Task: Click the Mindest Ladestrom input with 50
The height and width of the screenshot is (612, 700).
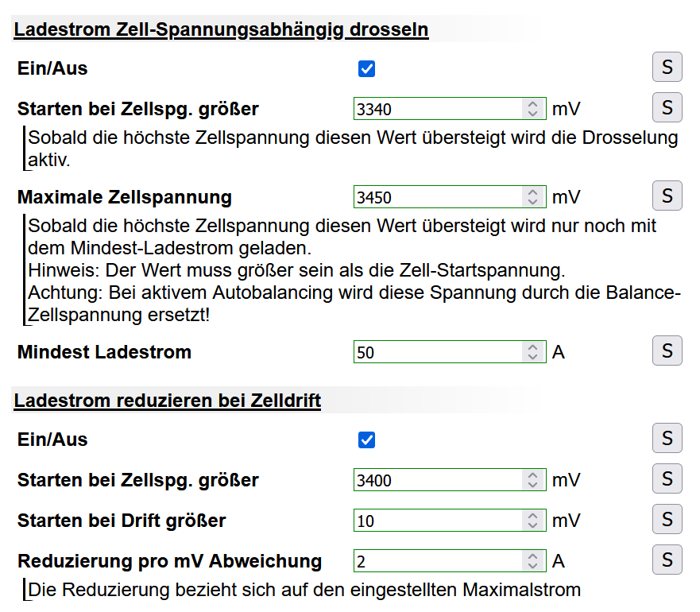Action: coord(439,352)
